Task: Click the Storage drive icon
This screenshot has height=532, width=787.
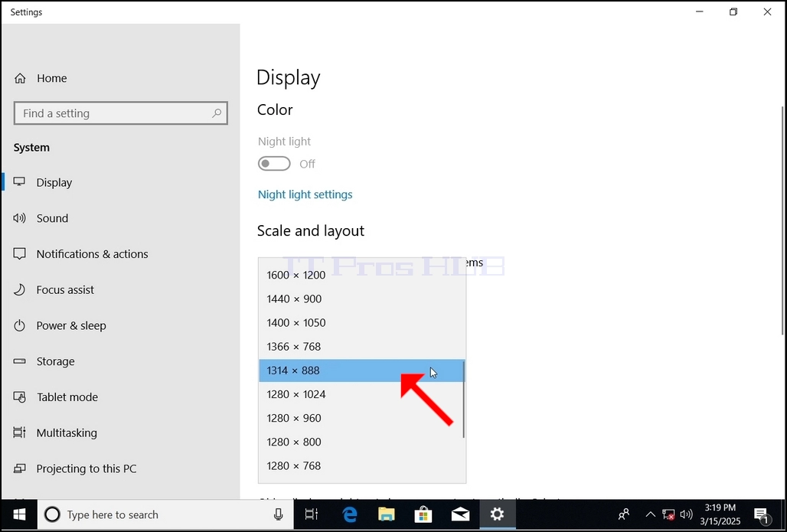Action: pos(20,361)
